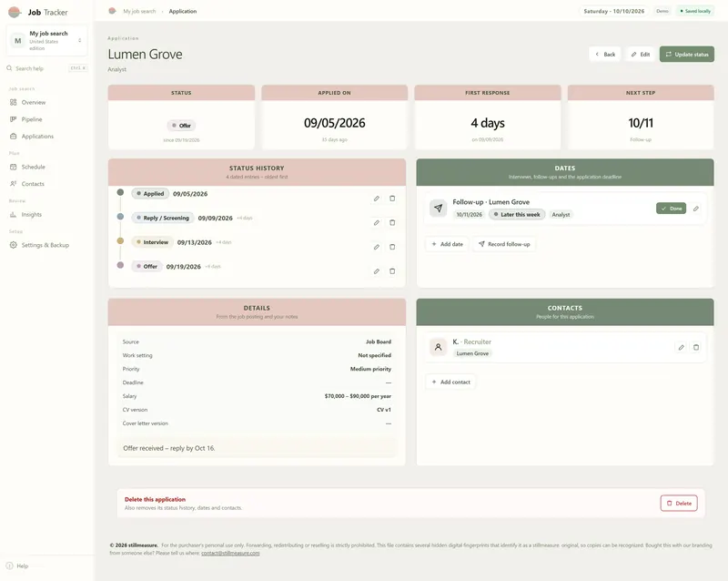
Task: Click the Offer status badge
Action: [181, 126]
